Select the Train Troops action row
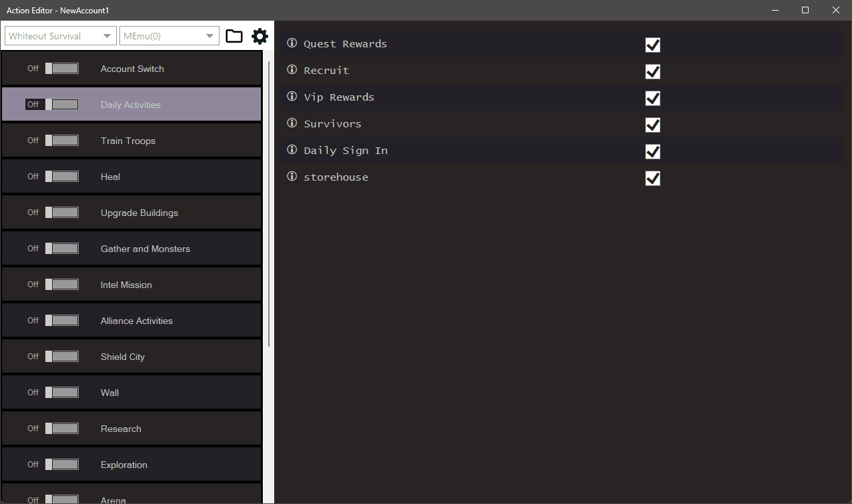The image size is (852, 504). click(131, 141)
